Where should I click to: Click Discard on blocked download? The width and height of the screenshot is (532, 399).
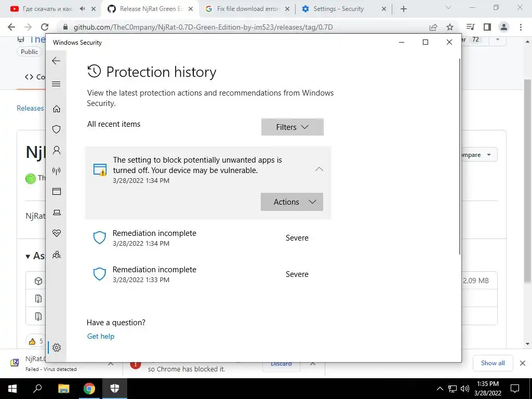tap(281, 366)
